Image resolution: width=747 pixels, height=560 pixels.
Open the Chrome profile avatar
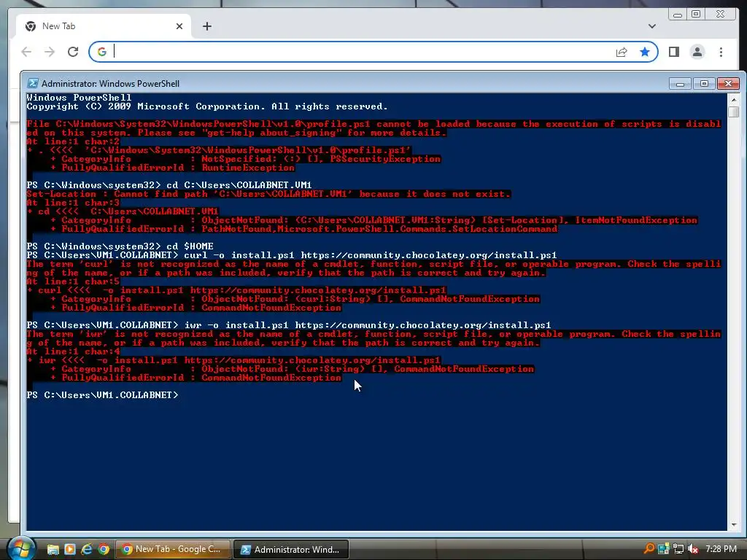[697, 52]
